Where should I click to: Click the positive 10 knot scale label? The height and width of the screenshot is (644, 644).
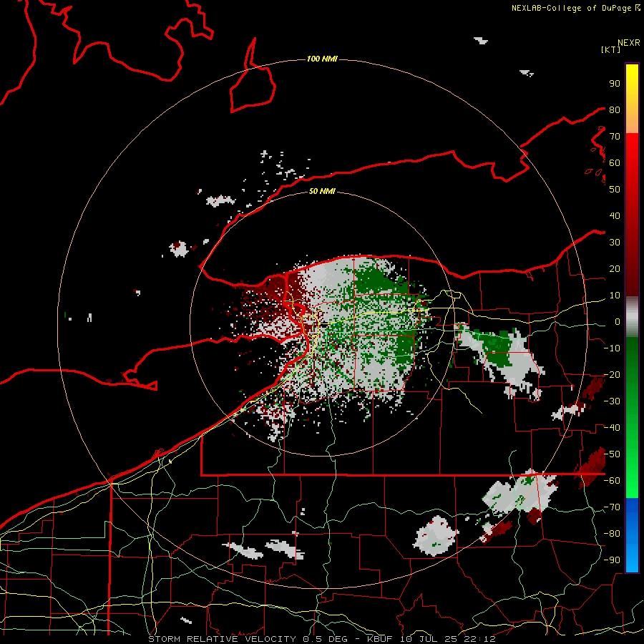tap(615, 296)
